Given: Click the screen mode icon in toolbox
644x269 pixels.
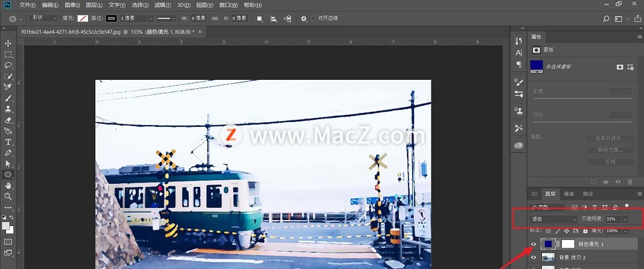Looking at the screenshot, I should [x=8, y=253].
